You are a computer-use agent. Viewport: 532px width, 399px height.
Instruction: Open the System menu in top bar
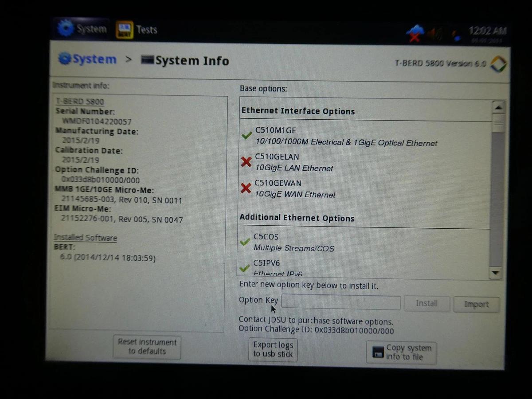tap(83, 29)
